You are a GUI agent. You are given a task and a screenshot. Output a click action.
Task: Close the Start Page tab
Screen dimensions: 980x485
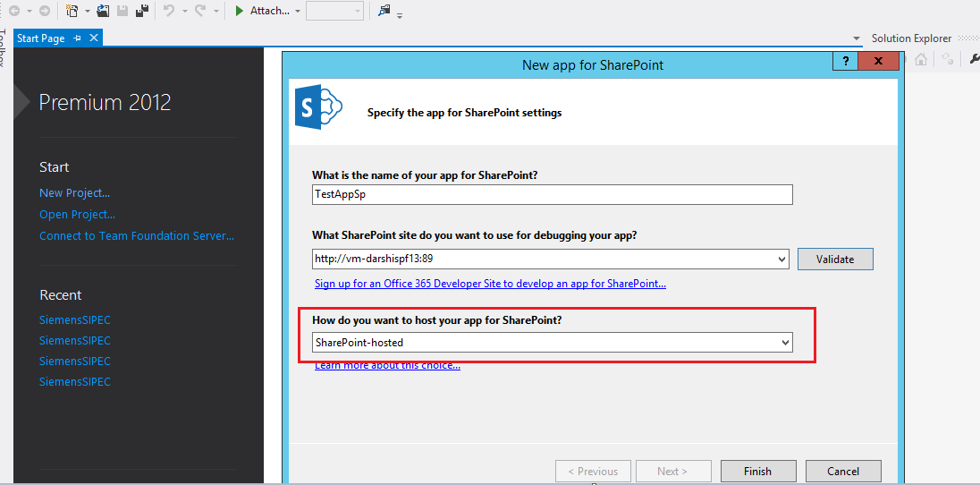[94, 38]
